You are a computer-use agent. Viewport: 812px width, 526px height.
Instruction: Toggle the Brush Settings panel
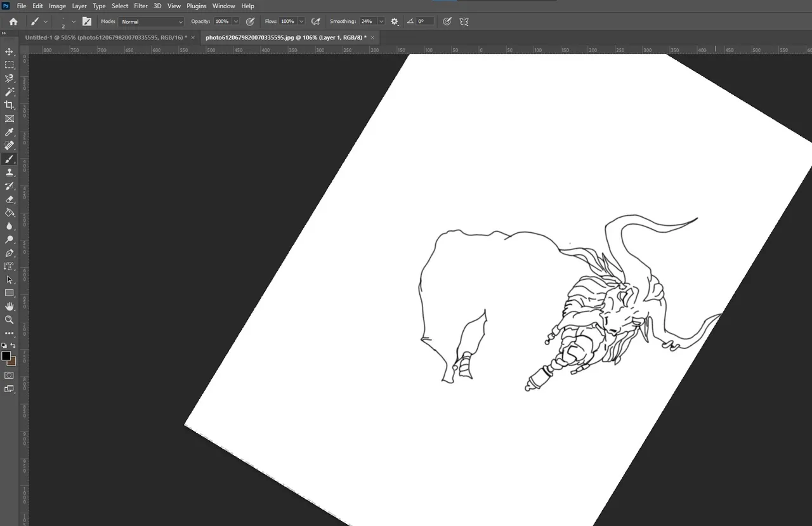coord(87,22)
